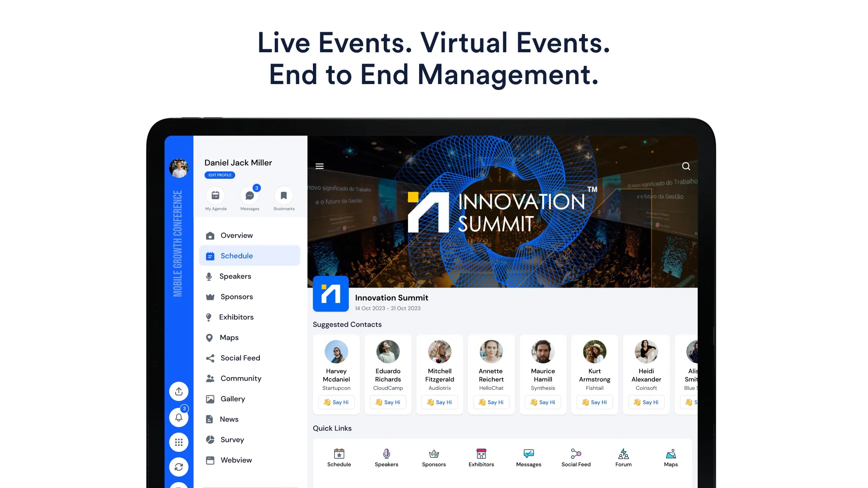
Task: Click the Edit Profile button
Action: pos(220,175)
